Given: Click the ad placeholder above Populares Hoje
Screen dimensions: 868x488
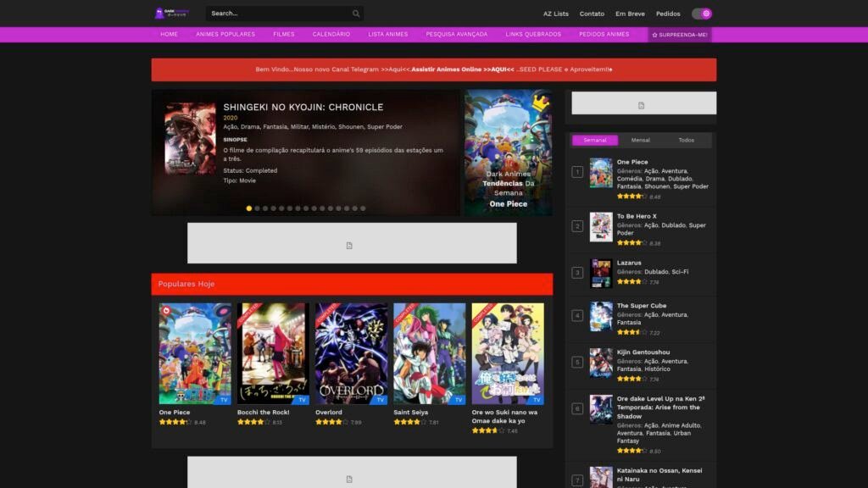Looking at the screenshot, I should pyautogui.click(x=352, y=243).
